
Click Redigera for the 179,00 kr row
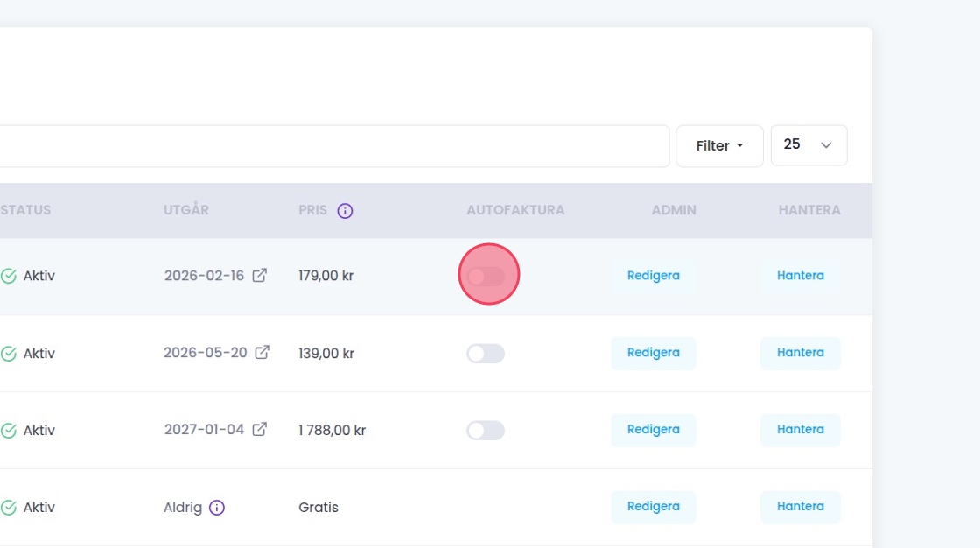[653, 276]
